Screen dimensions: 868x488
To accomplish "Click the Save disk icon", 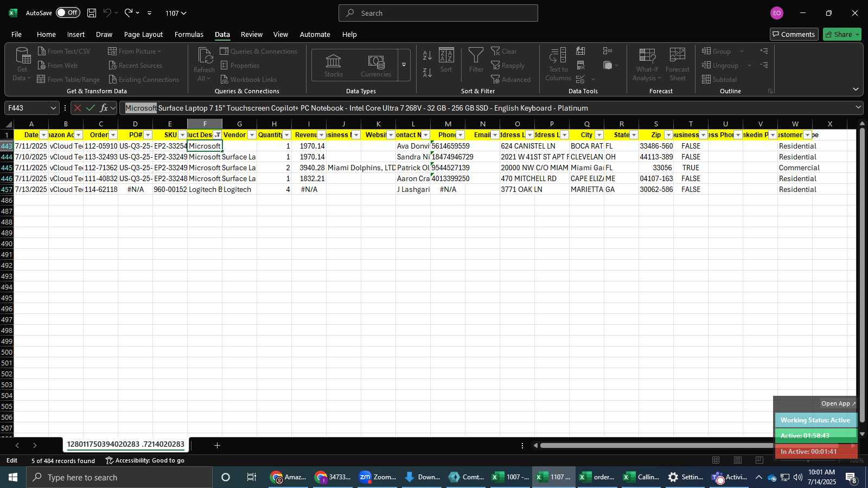I will 92,12.
